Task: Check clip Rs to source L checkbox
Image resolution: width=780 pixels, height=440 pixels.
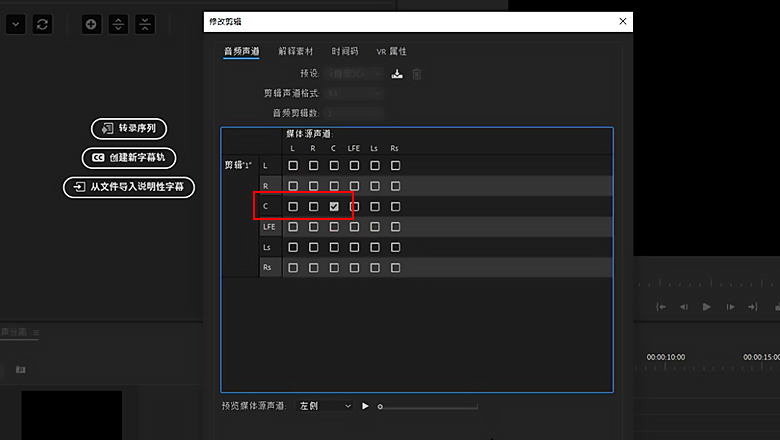Action: coord(293,267)
